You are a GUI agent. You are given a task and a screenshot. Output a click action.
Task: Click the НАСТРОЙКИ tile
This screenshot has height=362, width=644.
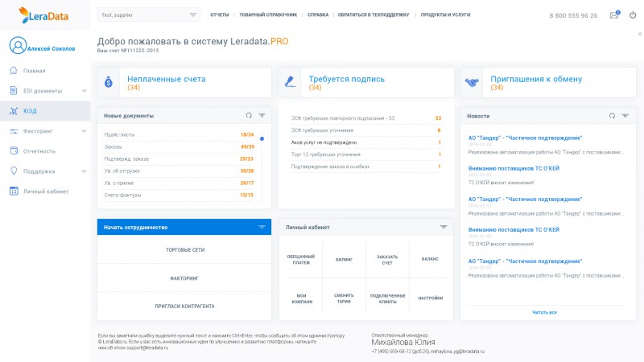[430, 298]
